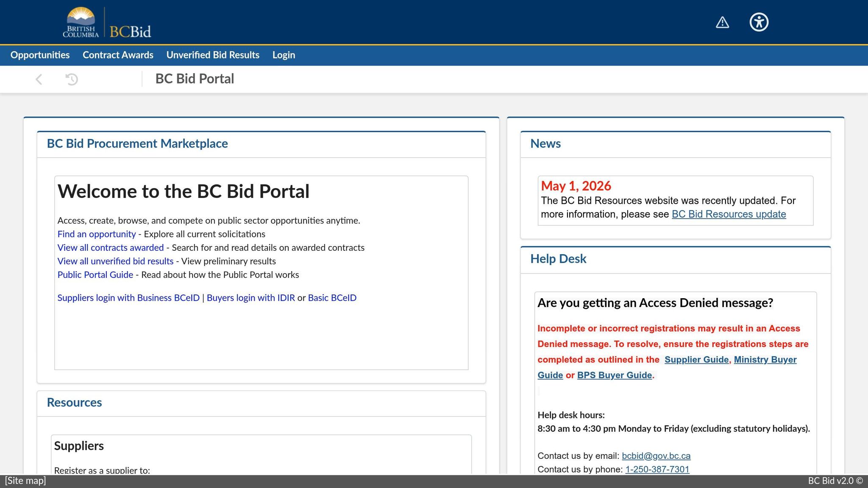Click the BC Bid v2.0 version text
Image resolution: width=868 pixels, height=488 pixels.
[x=835, y=481]
